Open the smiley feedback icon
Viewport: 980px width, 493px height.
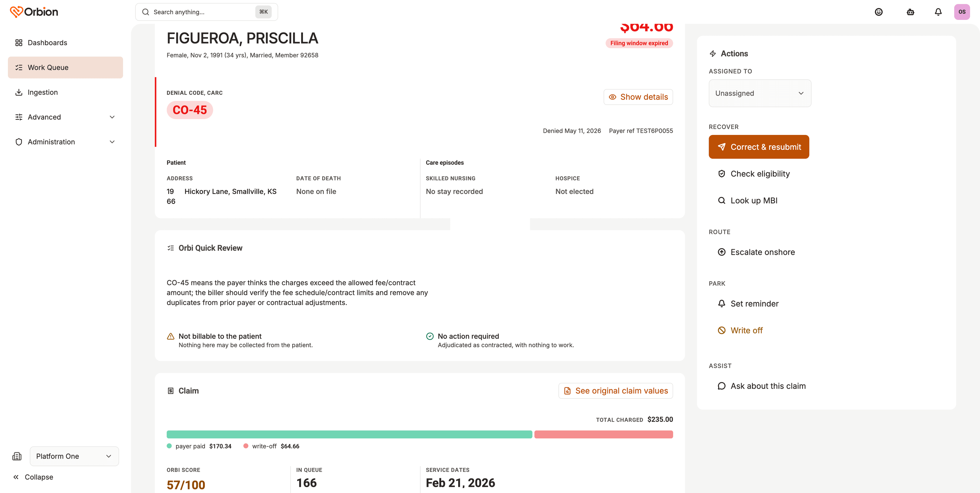click(x=878, y=12)
